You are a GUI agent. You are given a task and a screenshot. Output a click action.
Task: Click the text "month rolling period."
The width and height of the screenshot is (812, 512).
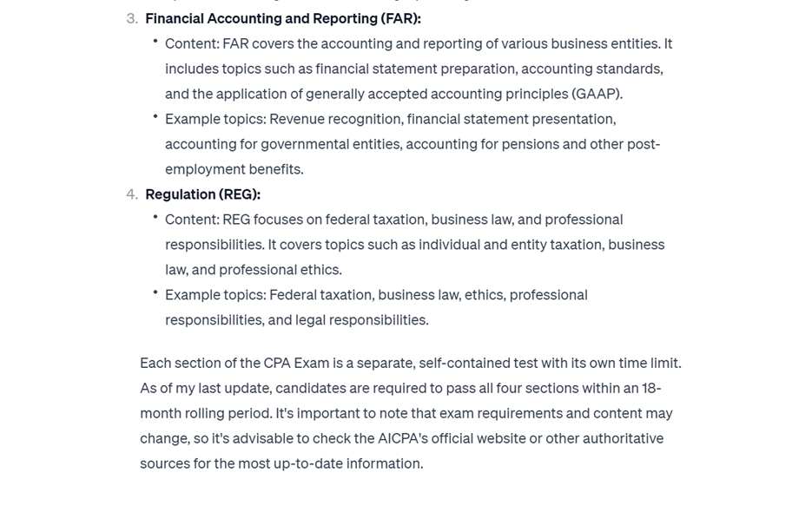point(206,413)
